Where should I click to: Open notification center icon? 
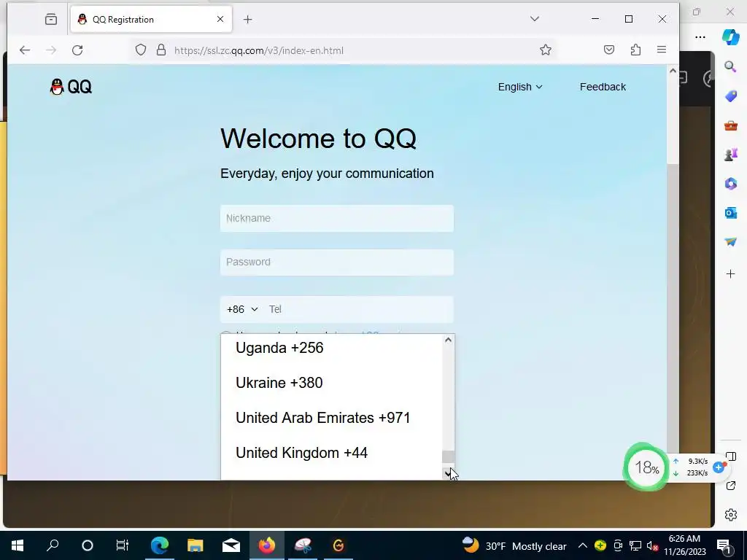click(x=724, y=545)
